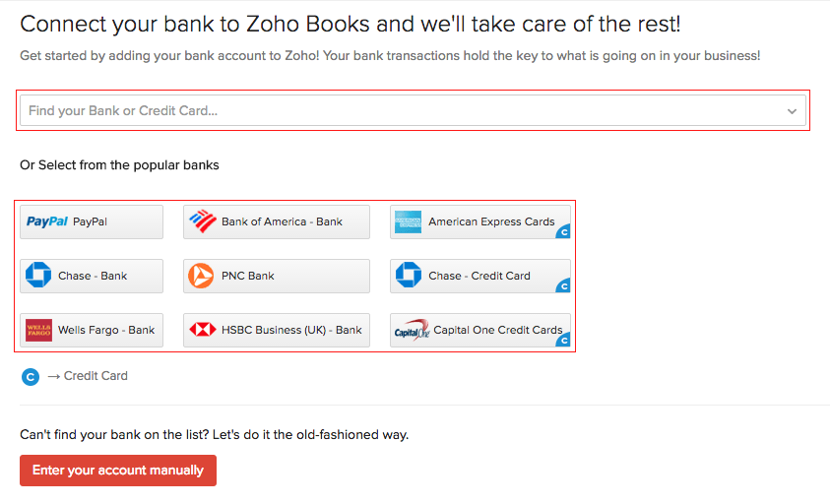Select PayPal as your bank

(91, 222)
